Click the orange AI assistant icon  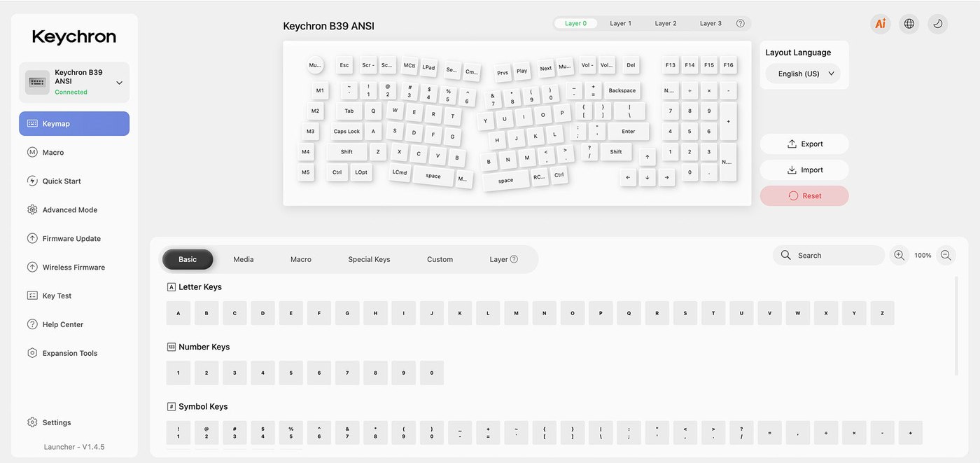tap(881, 24)
